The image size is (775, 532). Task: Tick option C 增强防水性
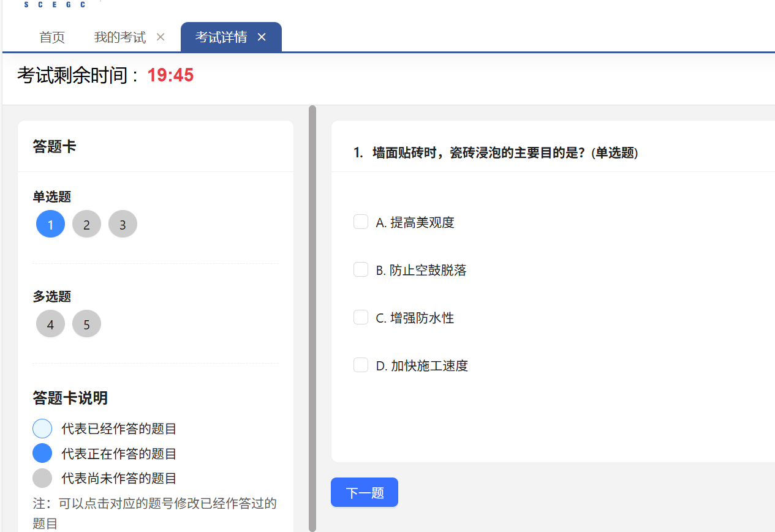[361, 317]
